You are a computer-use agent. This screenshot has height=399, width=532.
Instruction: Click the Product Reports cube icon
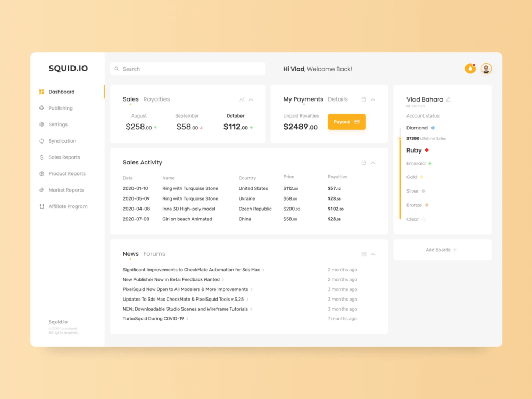tap(41, 174)
